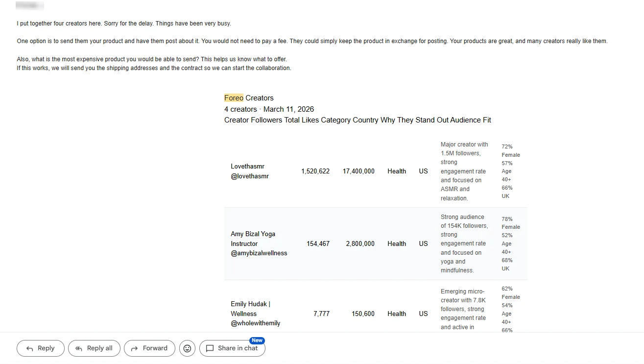
Task: Forward this email message
Action: click(x=149, y=348)
